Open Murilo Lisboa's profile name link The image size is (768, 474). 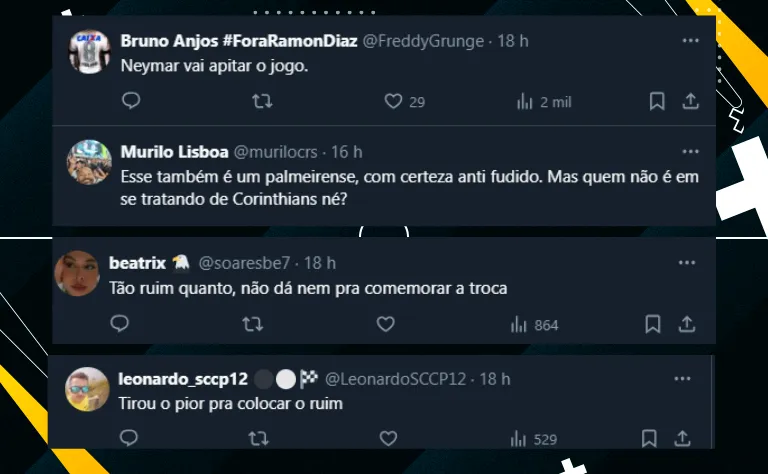tap(173, 152)
